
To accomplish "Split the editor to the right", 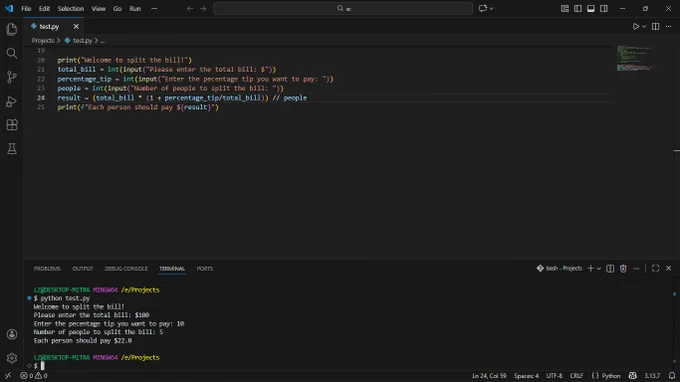I will pyautogui.click(x=655, y=26).
